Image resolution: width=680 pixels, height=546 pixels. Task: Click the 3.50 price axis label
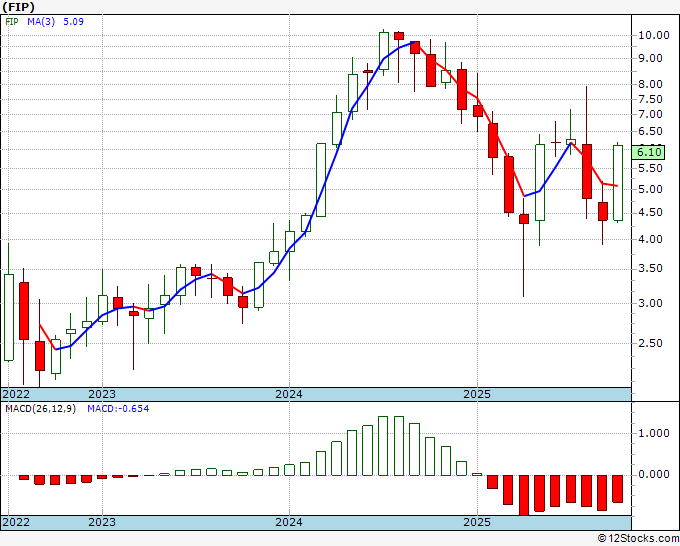click(x=650, y=268)
